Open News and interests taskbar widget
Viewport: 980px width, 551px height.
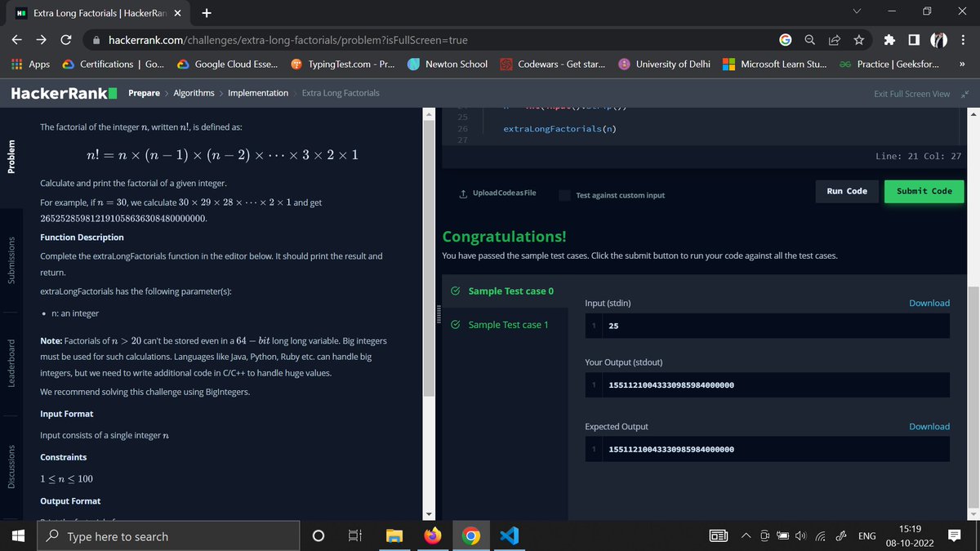pos(719,536)
